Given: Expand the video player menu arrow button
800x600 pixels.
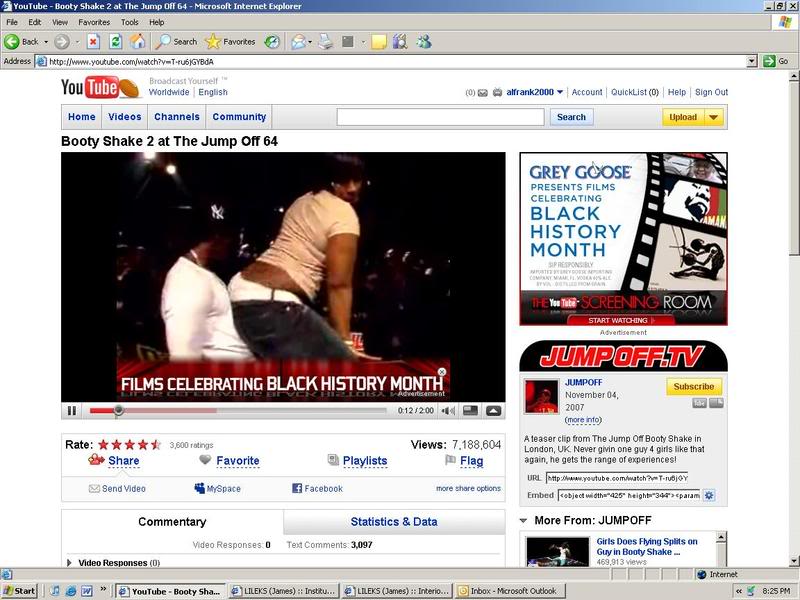Looking at the screenshot, I should click(x=493, y=411).
